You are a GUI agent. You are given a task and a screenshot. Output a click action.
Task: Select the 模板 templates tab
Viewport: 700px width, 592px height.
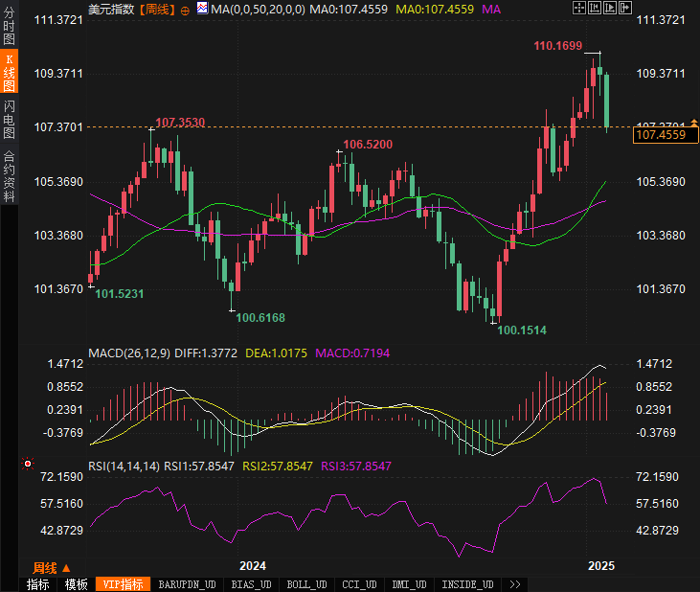pyautogui.click(x=77, y=584)
